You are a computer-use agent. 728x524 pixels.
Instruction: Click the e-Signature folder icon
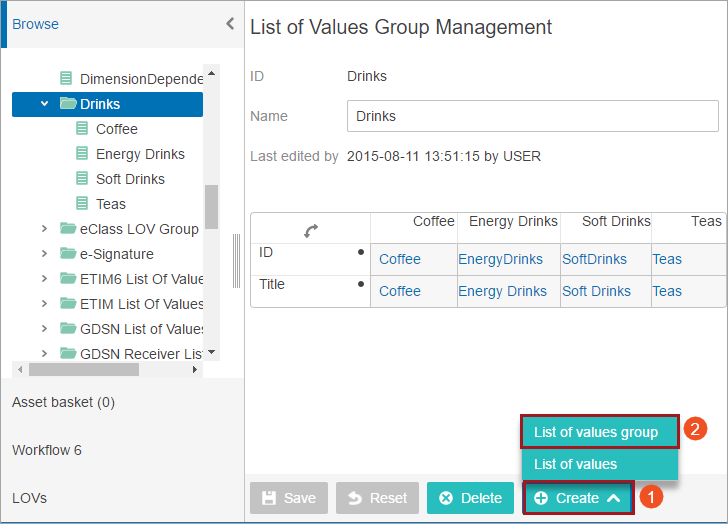68,253
